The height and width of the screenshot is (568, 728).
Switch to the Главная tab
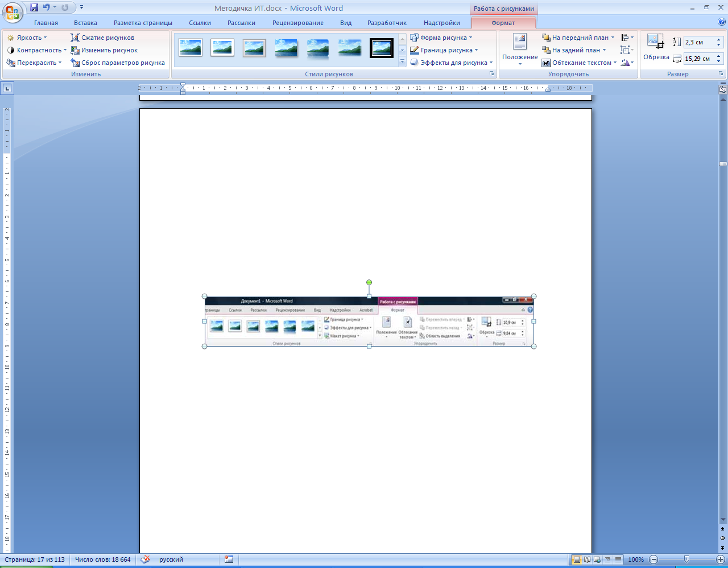(46, 23)
